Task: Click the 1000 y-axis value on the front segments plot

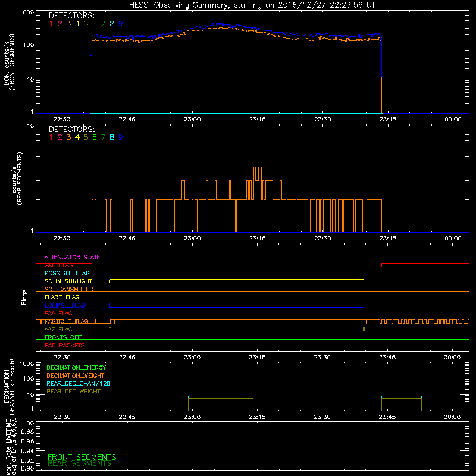Action: click(x=27, y=12)
